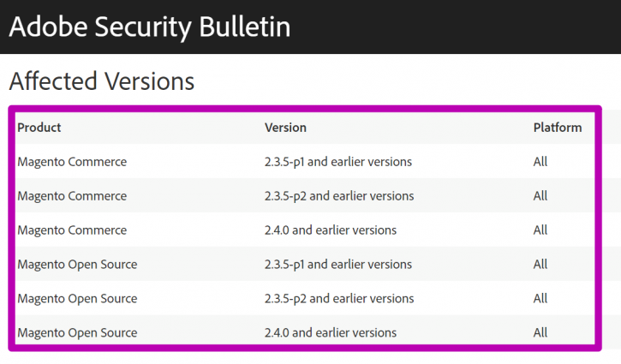Click the All platform cell in the last row

pyautogui.click(x=540, y=332)
